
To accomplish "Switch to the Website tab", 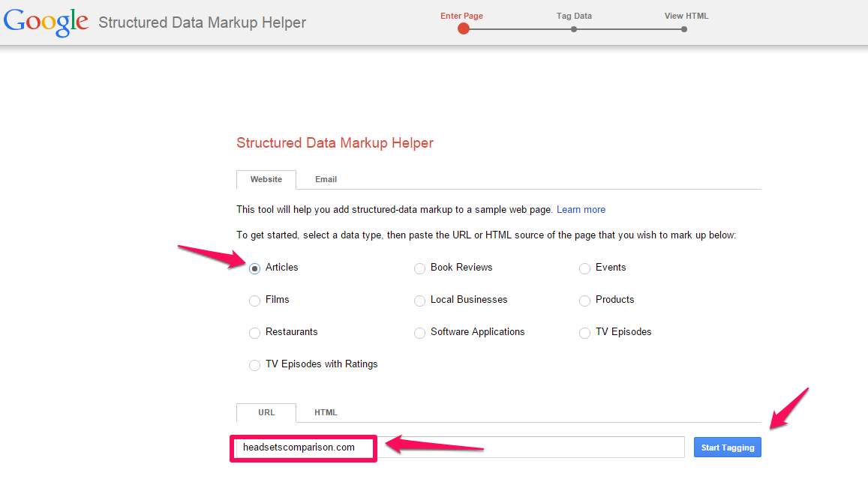I will (x=266, y=179).
